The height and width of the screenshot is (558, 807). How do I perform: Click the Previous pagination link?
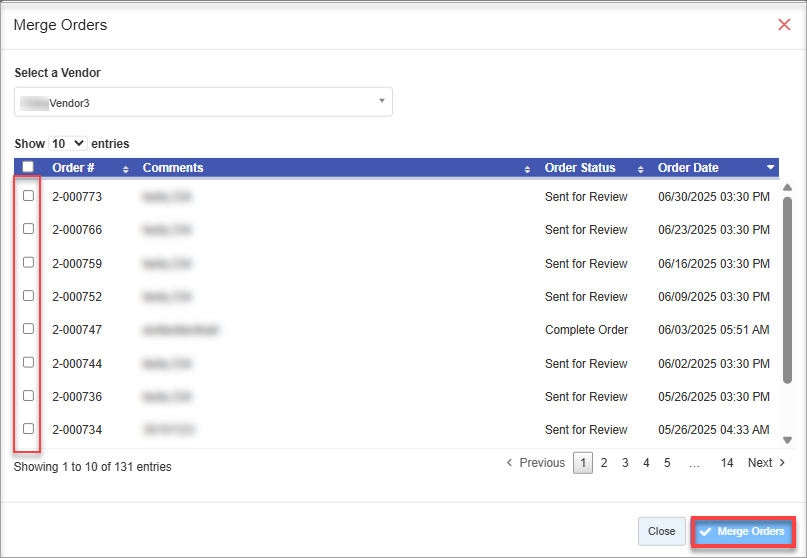[x=536, y=463]
